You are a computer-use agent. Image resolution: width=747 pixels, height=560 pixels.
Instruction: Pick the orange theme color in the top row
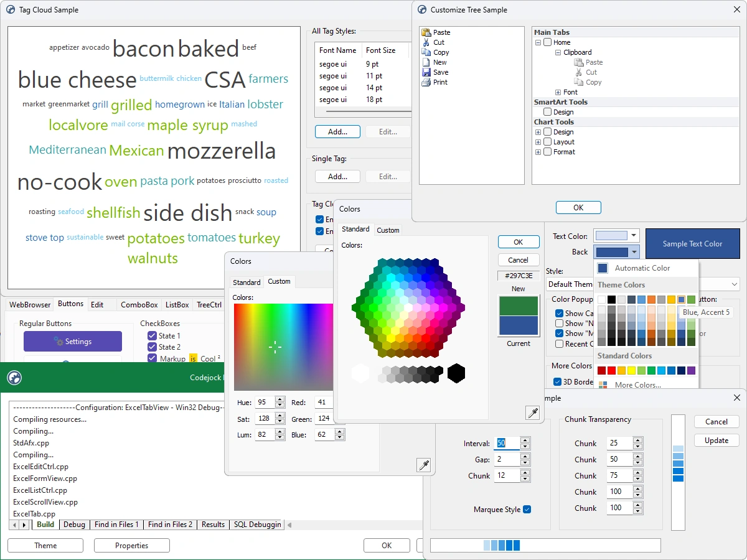click(651, 300)
